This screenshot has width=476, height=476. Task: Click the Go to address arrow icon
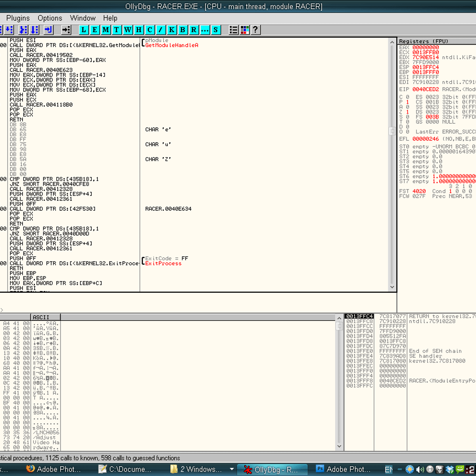coord(66,30)
